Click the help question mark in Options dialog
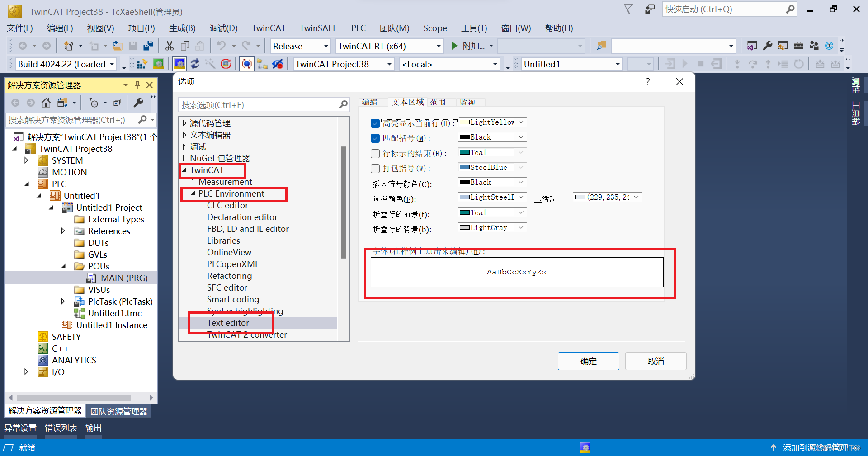Screen dimensions: 868x456 [648, 81]
